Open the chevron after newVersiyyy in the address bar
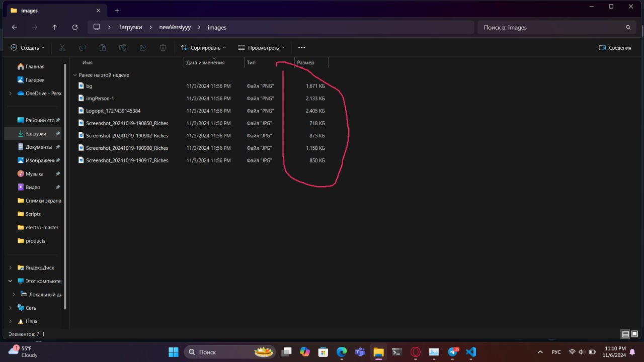This screenshot has width=644, height=362. point(199,27)
